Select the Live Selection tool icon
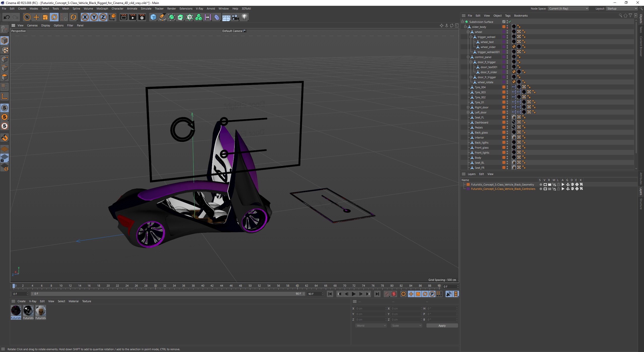Viewport: 644px width, 352px height. point(27,17)
